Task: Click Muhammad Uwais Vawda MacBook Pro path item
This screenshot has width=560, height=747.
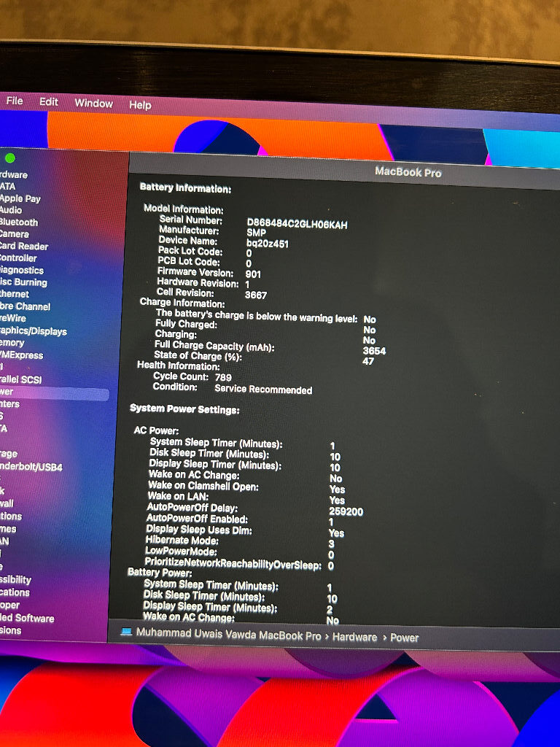Action: coord(228,635)
